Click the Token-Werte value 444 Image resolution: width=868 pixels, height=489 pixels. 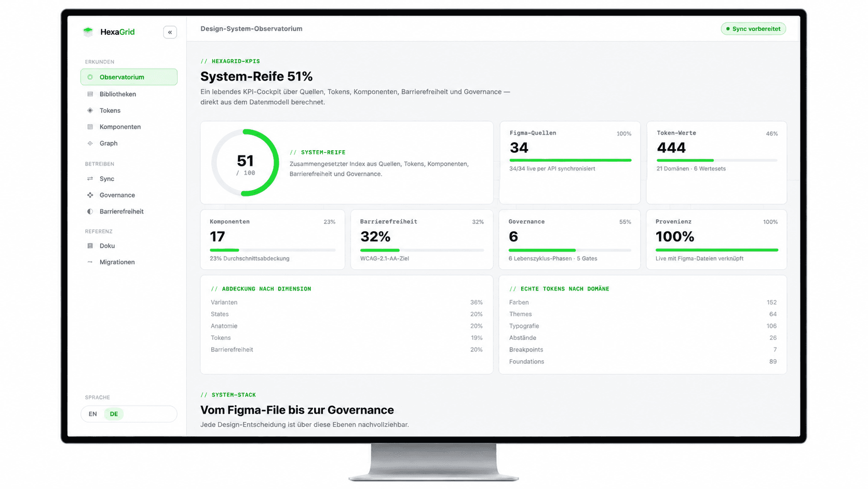pos(671,148)
